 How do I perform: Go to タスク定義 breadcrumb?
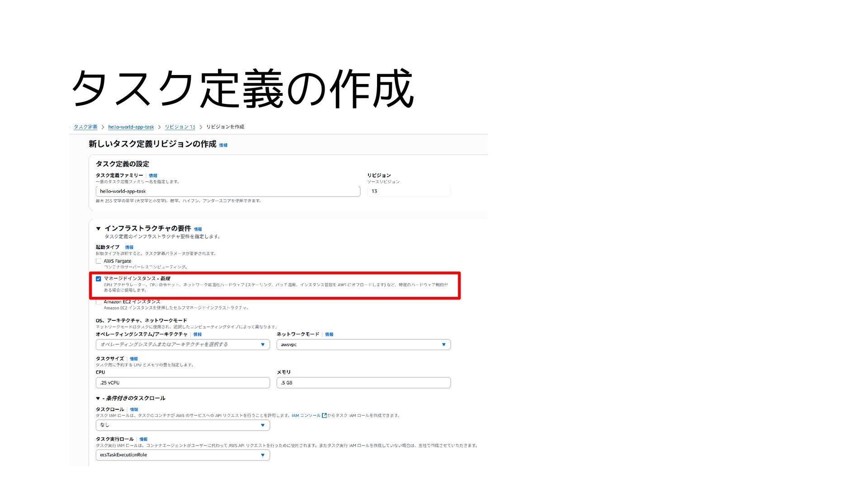coord(85,127)
